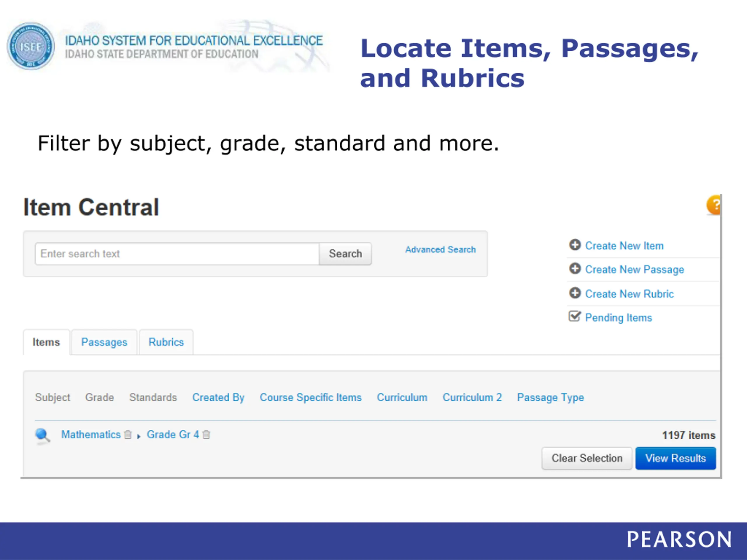Click the View Results button
Screen dimensions: 747x560
[676, 459]
